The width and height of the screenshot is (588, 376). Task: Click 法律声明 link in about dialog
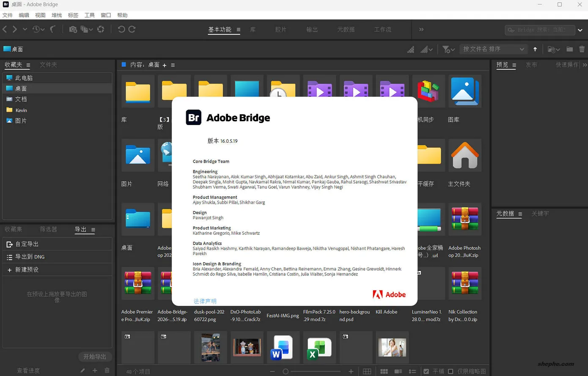tap(205, 301)
